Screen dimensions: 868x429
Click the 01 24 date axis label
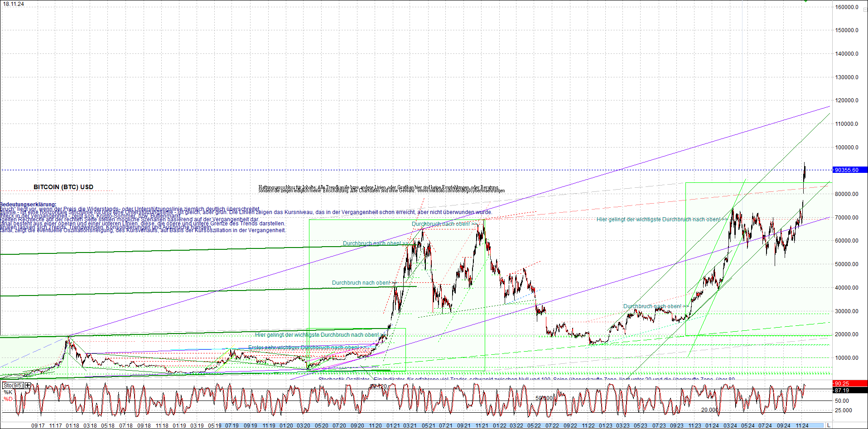click(x=712, y=426)
